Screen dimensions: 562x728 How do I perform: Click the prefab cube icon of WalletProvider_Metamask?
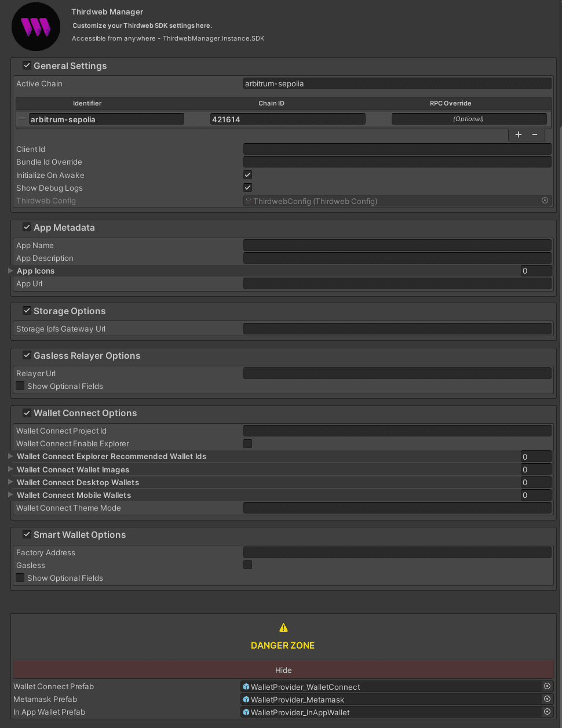(246, 700)
